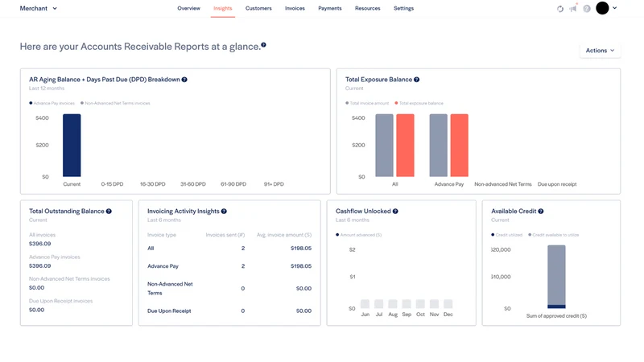This screenshot has width=644, height=362.
Task: Click the refresh sync icon in header
Action: pos(560,9)
